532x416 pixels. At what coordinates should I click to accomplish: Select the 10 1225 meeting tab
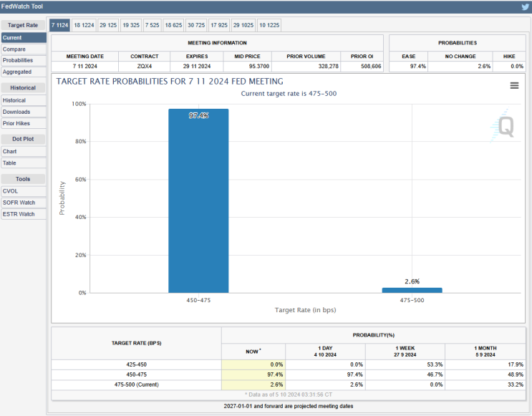(x=269, y=25)
